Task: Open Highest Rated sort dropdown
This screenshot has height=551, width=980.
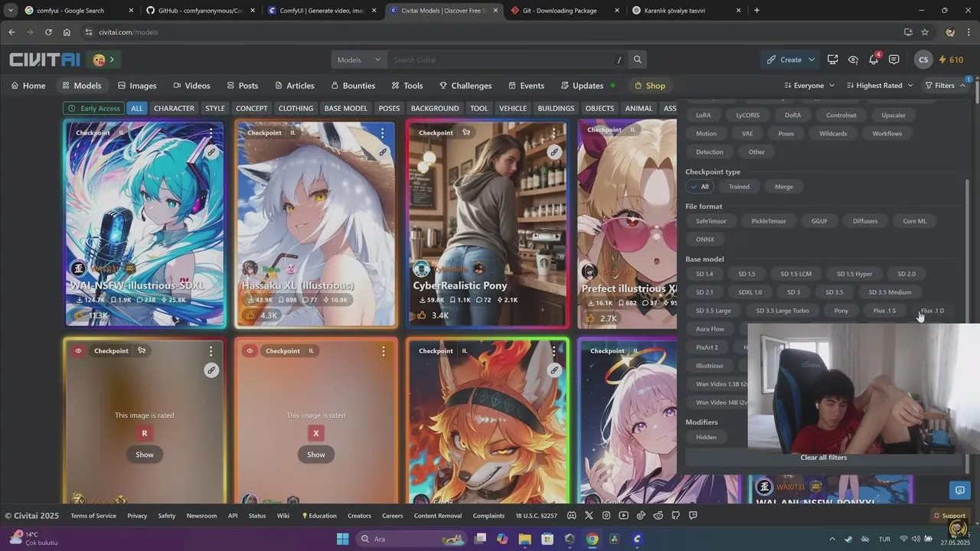Action: point(880,86)
